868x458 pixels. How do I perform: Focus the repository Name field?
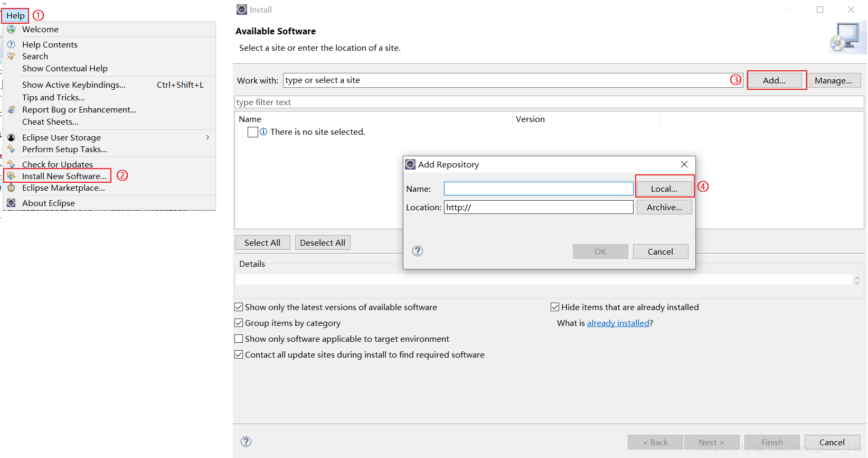pos(539,189)
